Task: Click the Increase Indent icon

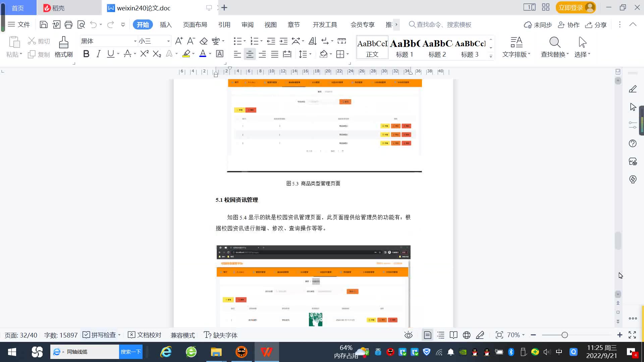Action: coord(284,41)
